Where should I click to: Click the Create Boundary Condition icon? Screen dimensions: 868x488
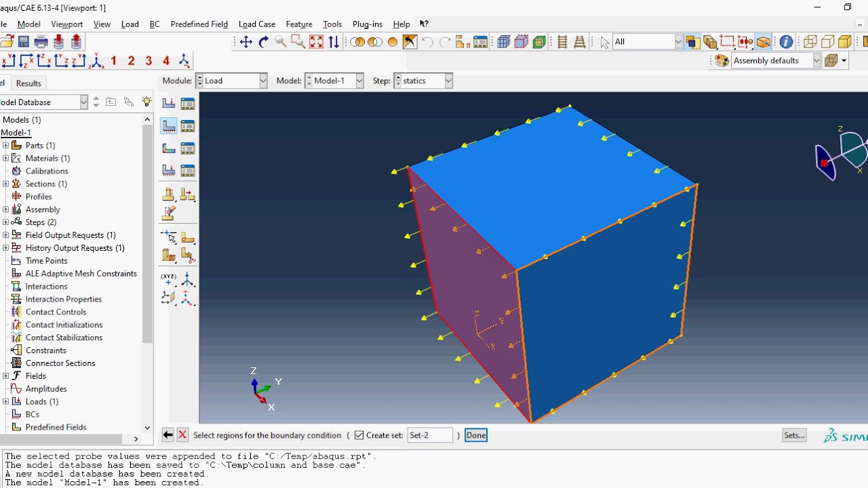point(169,126)
